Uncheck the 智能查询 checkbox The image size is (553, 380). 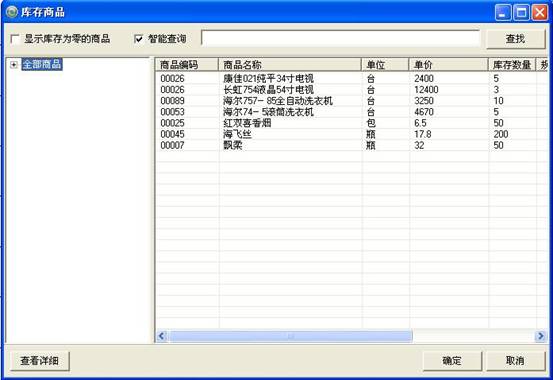[139, 39]
